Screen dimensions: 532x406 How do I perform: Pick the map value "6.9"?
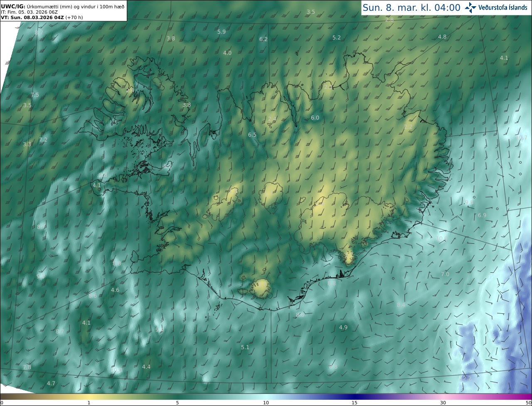[x=482, y=215]
